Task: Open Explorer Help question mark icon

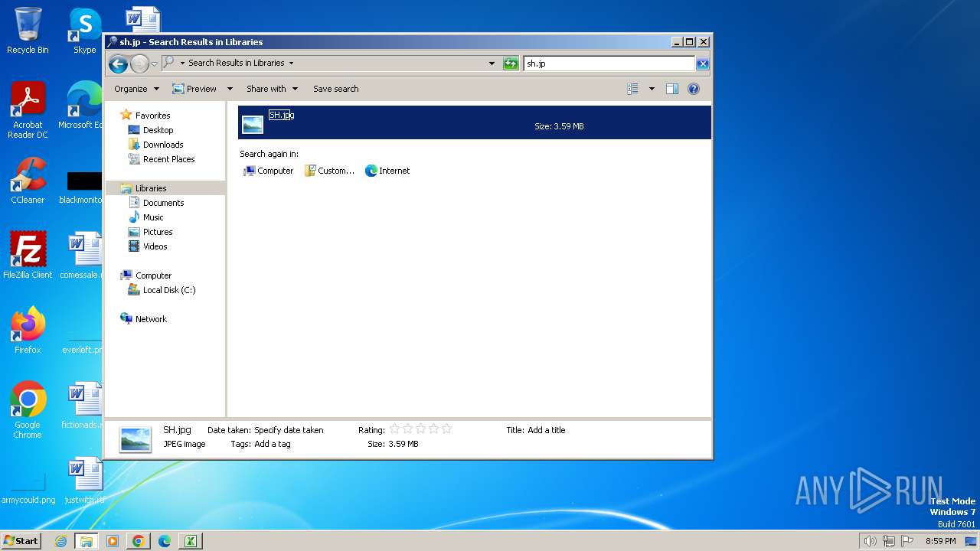Action: tap(694, 89)
